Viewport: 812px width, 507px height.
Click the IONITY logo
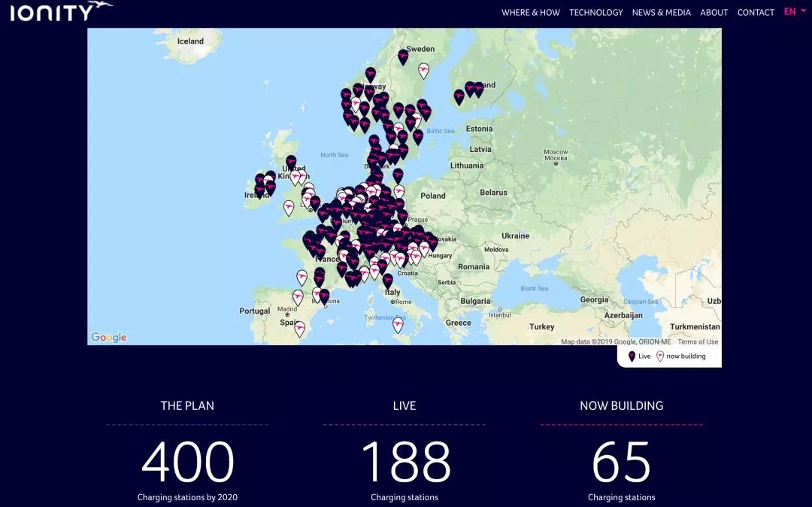(x=61, y=11)
